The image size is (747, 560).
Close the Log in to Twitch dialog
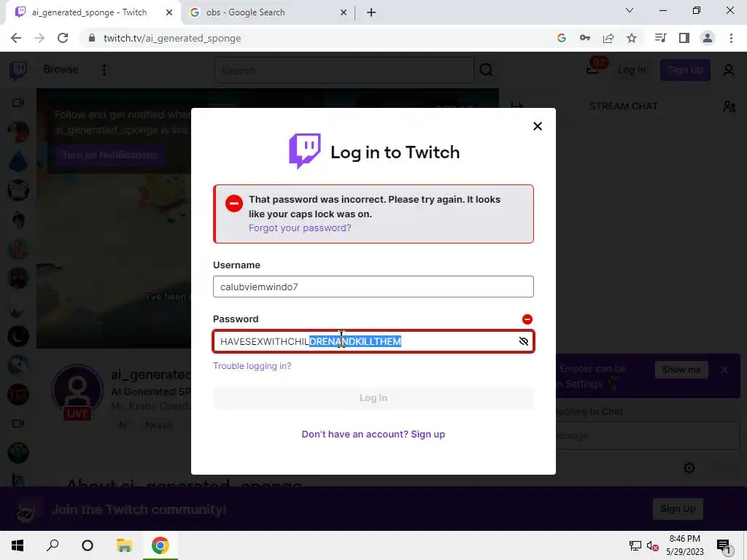(x=538, y=126)
